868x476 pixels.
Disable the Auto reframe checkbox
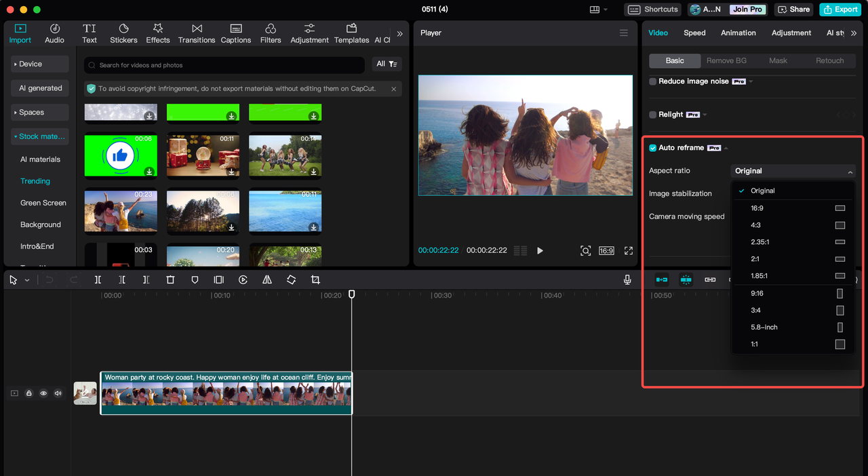click(x=653, y=148)
